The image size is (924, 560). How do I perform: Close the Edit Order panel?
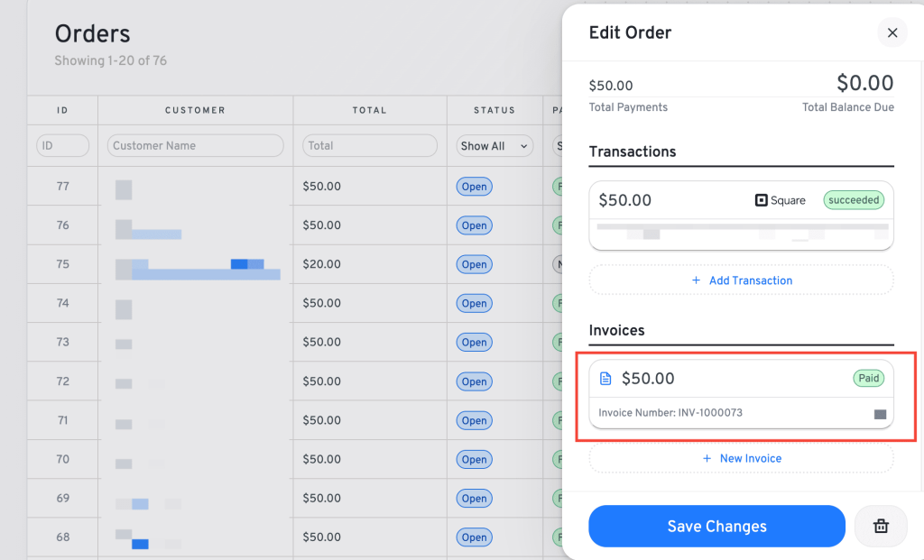tap(892, 33)
